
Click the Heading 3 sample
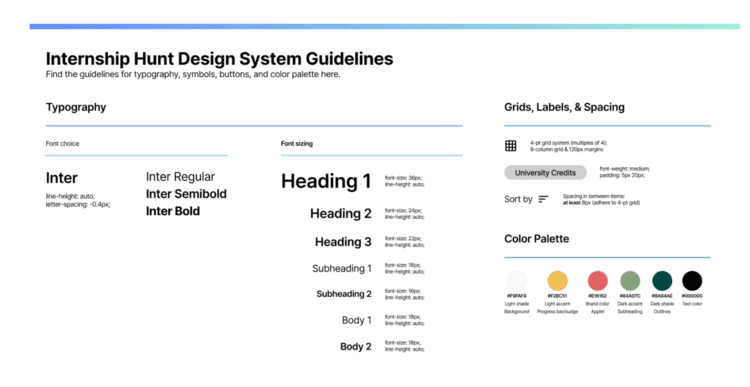click(x=343, y=242)
